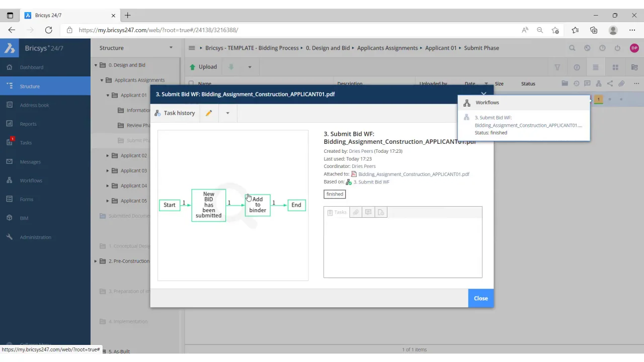Switch to the attachments paperclip tab
Screen dimensions: 644x362
(x=356, y=212)
